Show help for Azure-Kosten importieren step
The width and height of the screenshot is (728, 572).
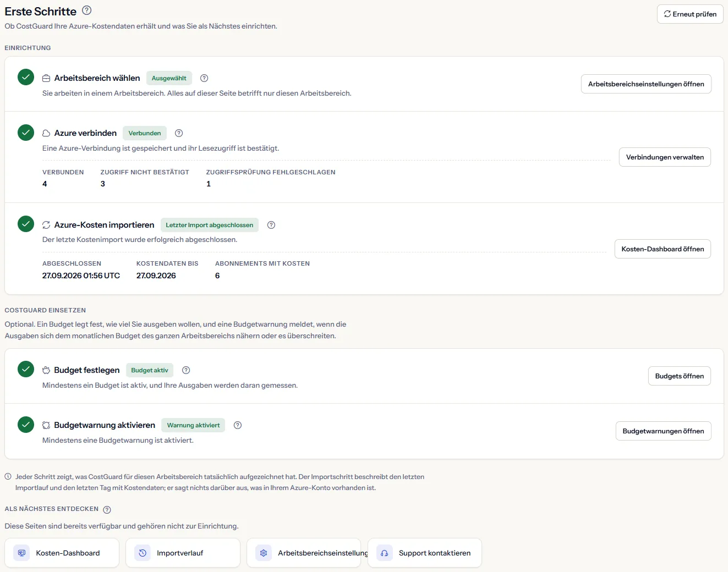coord(271,225)
